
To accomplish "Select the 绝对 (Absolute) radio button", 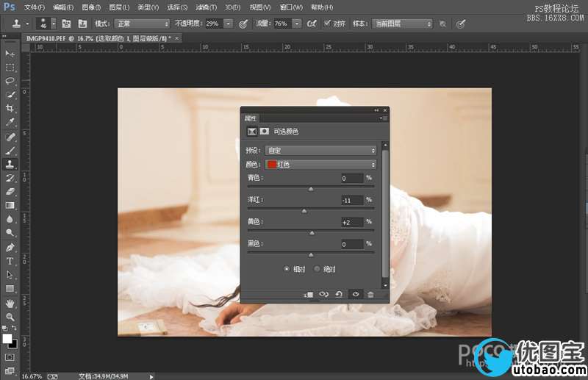I will [317, 269].
